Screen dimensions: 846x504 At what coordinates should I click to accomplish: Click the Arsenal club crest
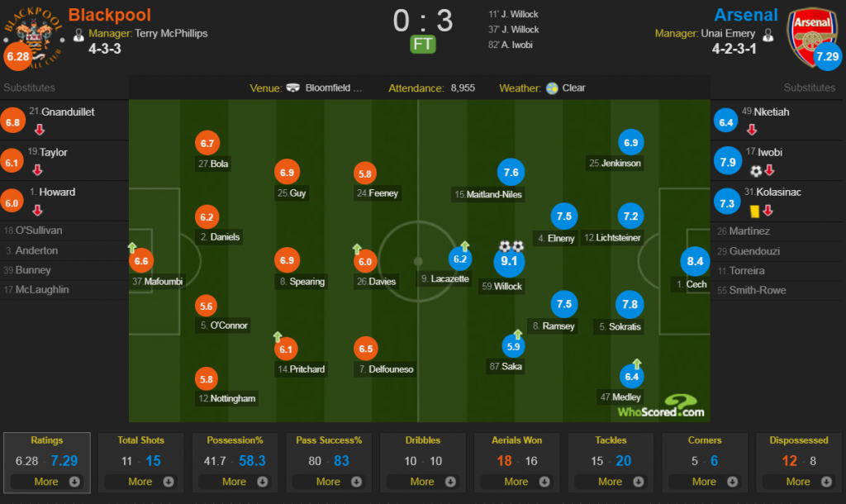[812, 36]
